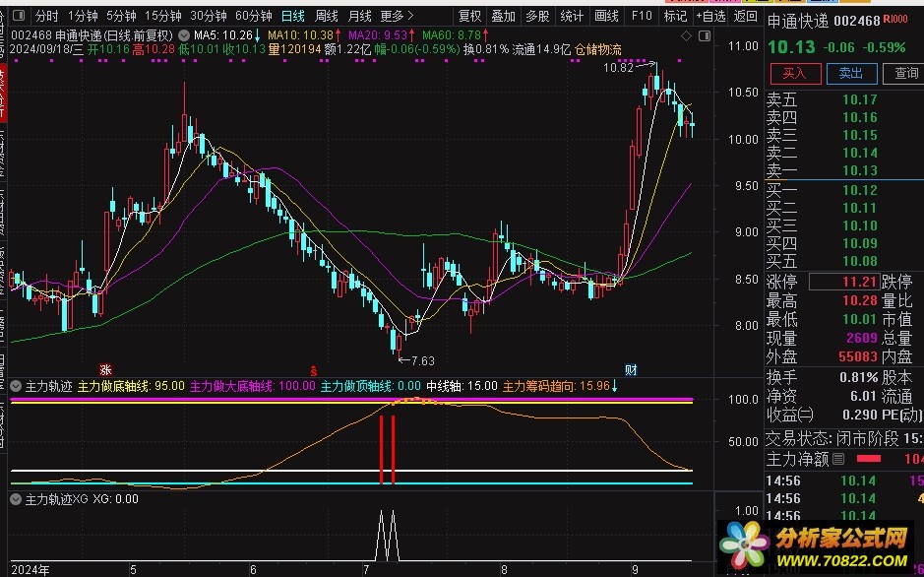Image resolution: width=924 pixels, height=577 pixels.
Task: Click the 卖出 sell button
Action: [851, 73]
